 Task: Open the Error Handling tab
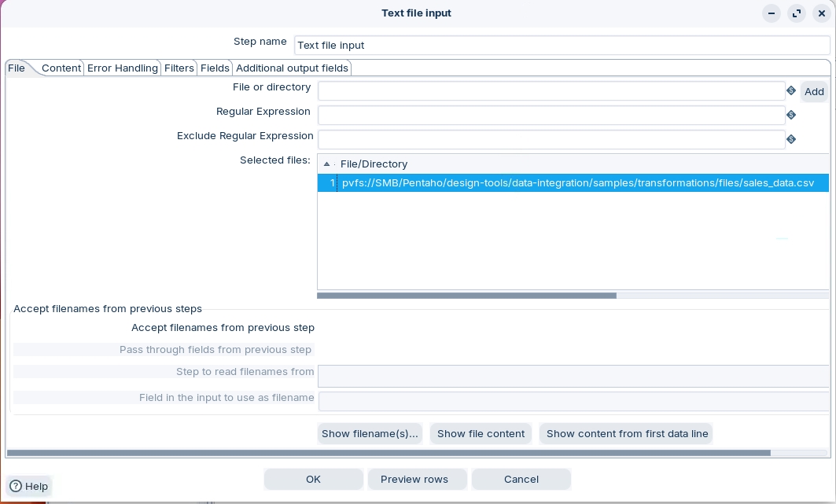pyautogui.click(x=122, y=68)
